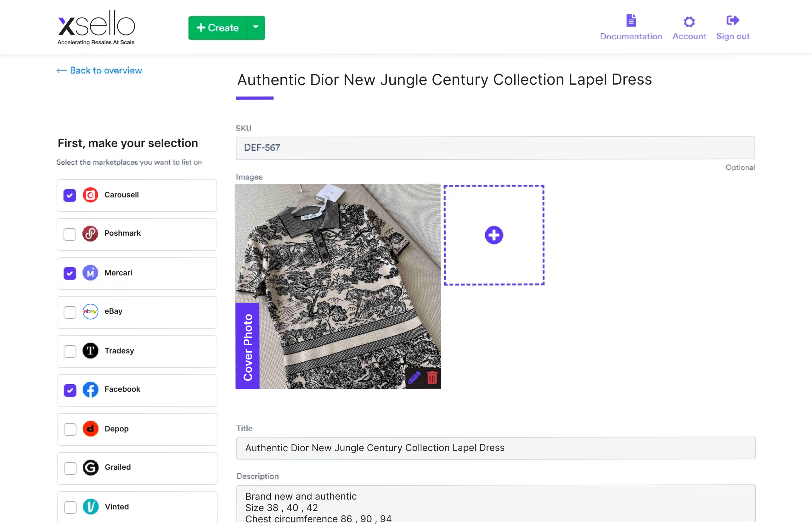Uncheck the Mercari marketplace checkbox

(x=70, y=273)
